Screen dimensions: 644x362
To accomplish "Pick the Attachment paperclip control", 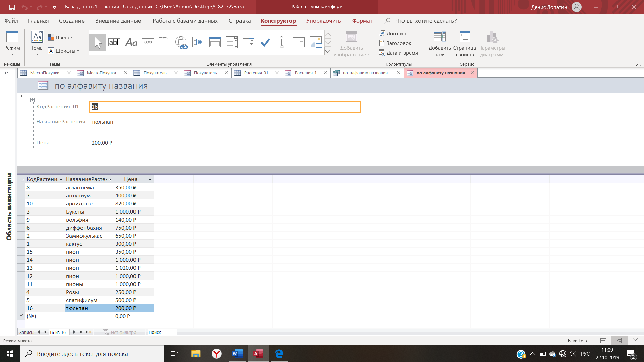I will [282, 42].
